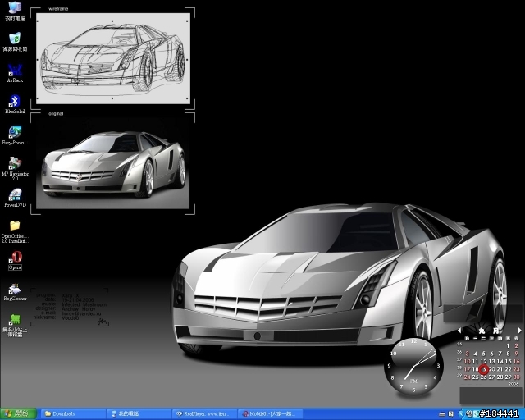The image size is (525, 420).
Task: Launch the PowerDVD desktop shortcut
Action: click(x=15, y=198)
